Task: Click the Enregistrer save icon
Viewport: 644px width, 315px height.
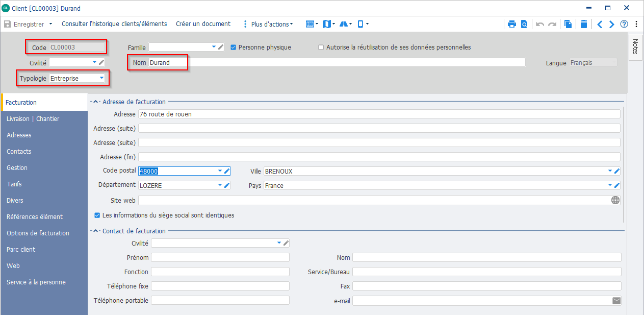Action: 8,24
